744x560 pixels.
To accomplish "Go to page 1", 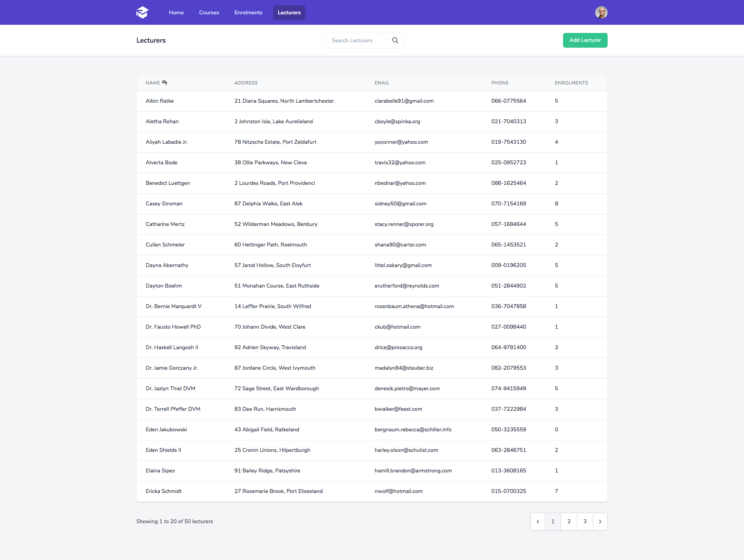I will pos(553,522).
